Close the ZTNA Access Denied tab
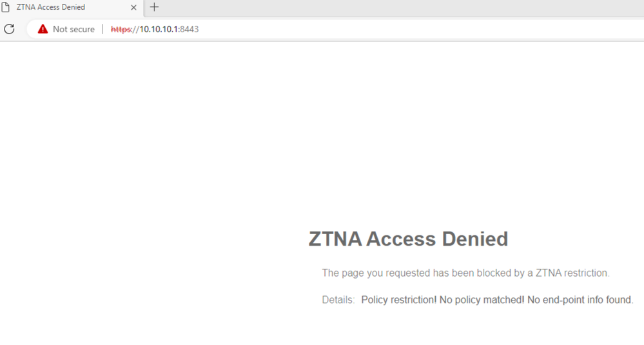 tap(133, 8)
